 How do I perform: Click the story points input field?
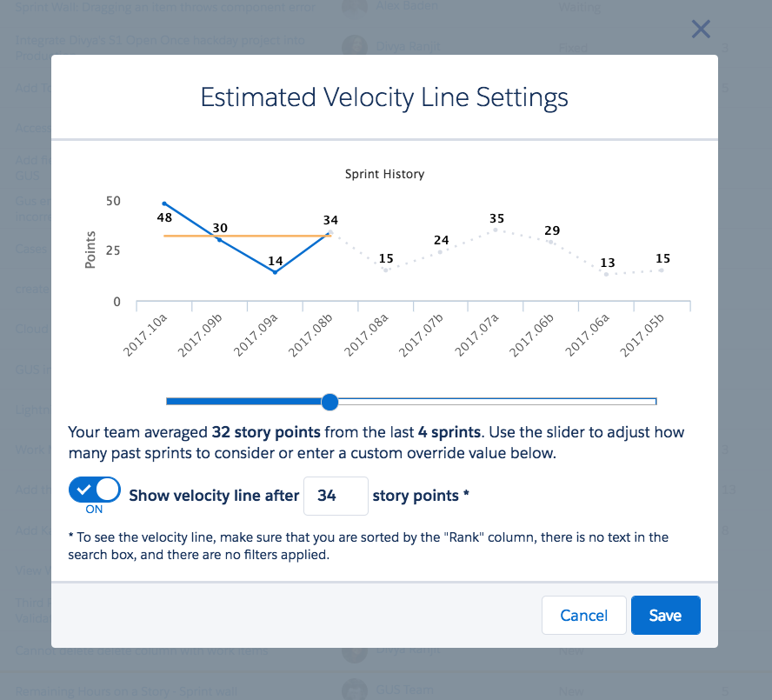(x=336, y=496)
